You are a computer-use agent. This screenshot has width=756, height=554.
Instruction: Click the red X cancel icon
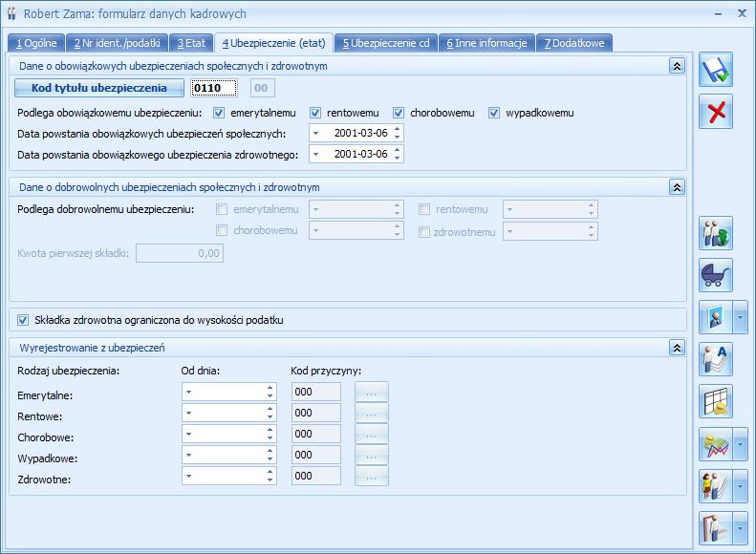click(x=715, y=112)
